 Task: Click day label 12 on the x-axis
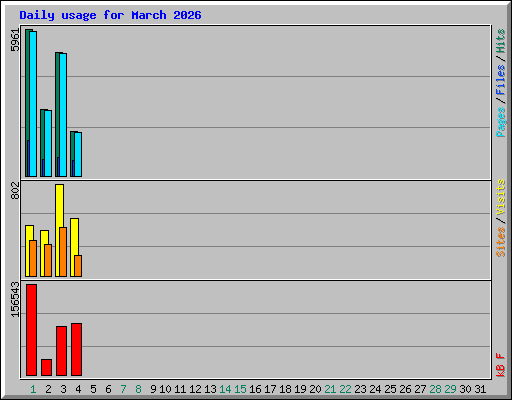click(x=195, y=389)
